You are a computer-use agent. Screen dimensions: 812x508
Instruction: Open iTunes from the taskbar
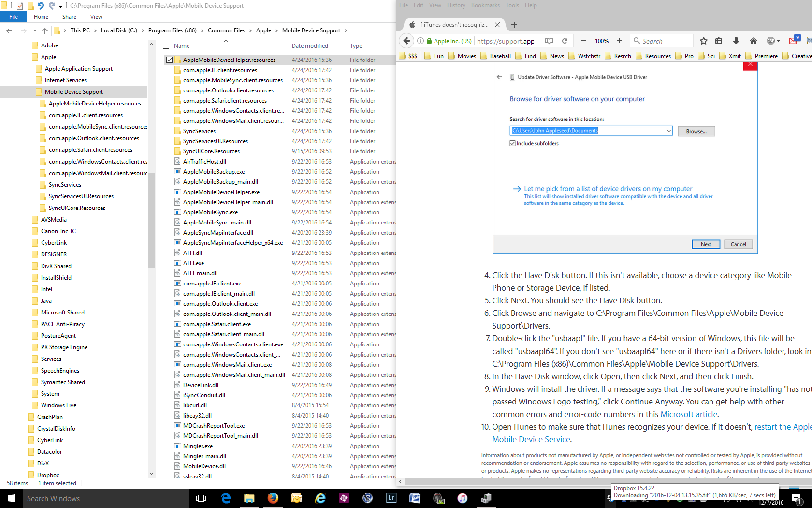(462, 498)
